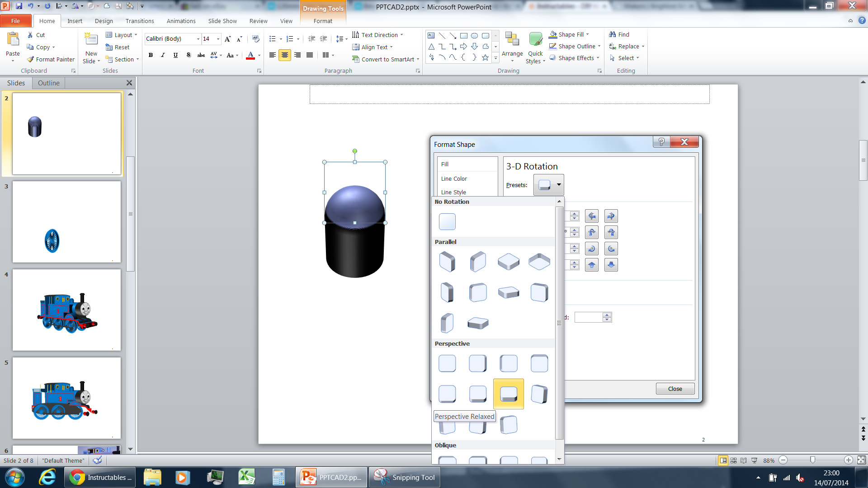
Task: Select slide 4 thumbnail showing the train
Action: (x=66, y=310)
